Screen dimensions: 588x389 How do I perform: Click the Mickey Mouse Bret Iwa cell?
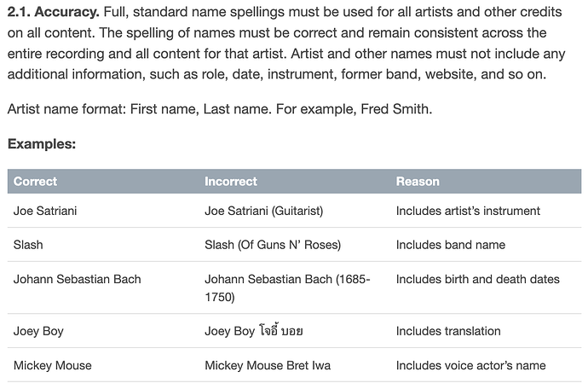(x=268, y=365)
